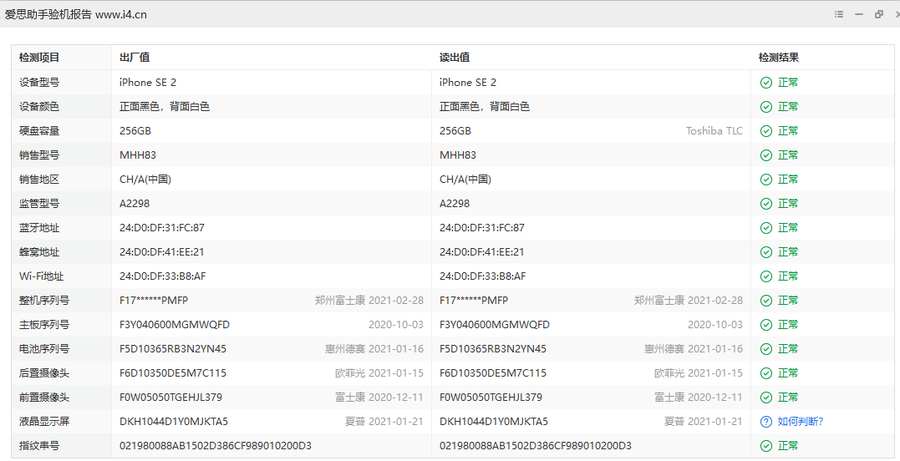Screen dimensions: 900x461
Task: Click green check icon in 销售地区 row
Action: point(766,180)
